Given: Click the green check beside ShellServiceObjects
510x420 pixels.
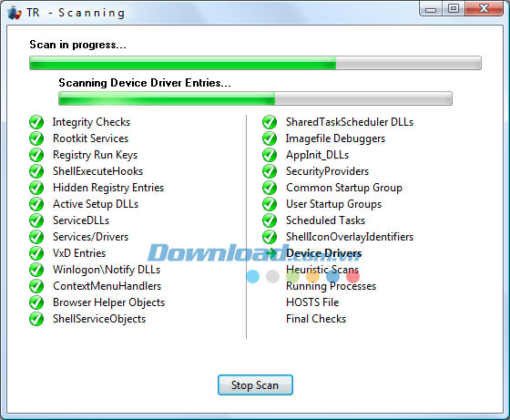Looking at the screenshot, I should 36,319.
